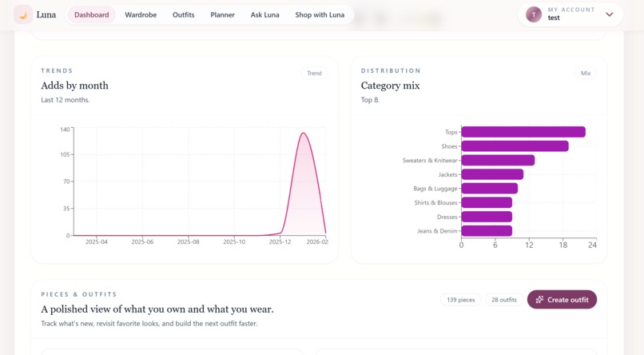Click the Jeans & Denim bar
Viewport: 644px width, 355px height.
(x=487, y=230)
